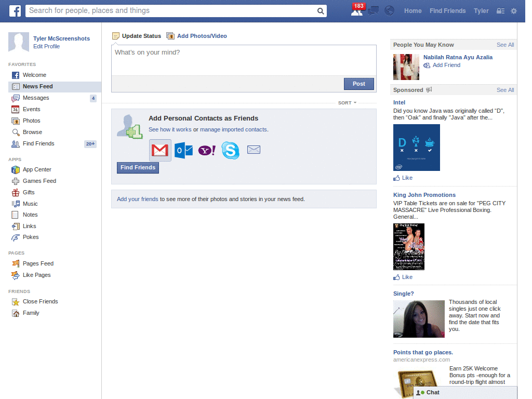Select the other email envelope icon
The image size is (532, 399).
254,150
